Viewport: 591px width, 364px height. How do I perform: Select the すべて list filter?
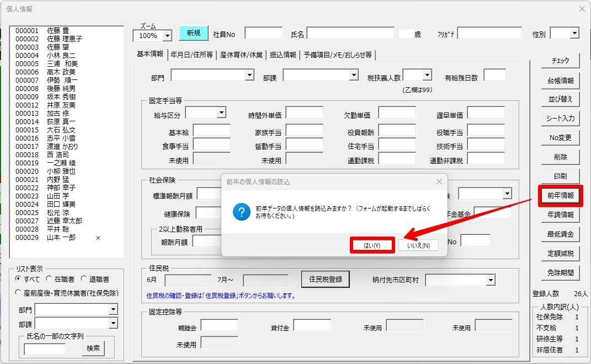(x=19, y=279)
